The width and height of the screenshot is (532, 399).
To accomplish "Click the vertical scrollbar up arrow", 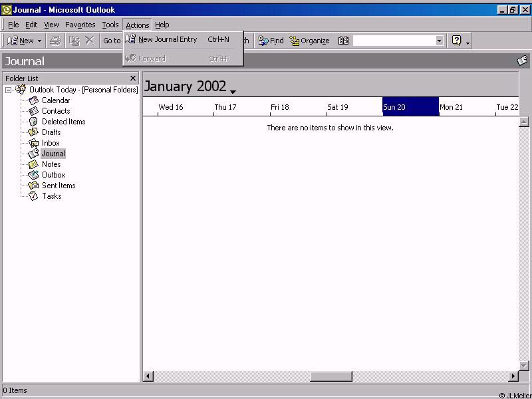I will 524,122.
